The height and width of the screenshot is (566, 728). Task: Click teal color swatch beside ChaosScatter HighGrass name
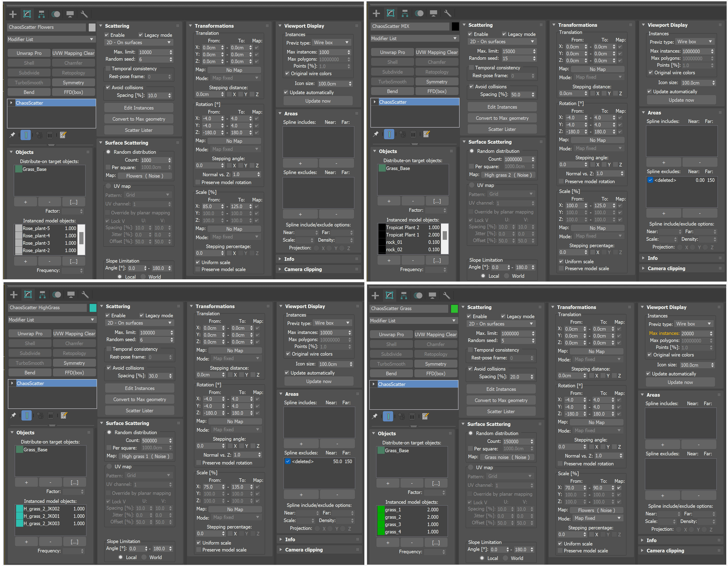tap(93, 308)
